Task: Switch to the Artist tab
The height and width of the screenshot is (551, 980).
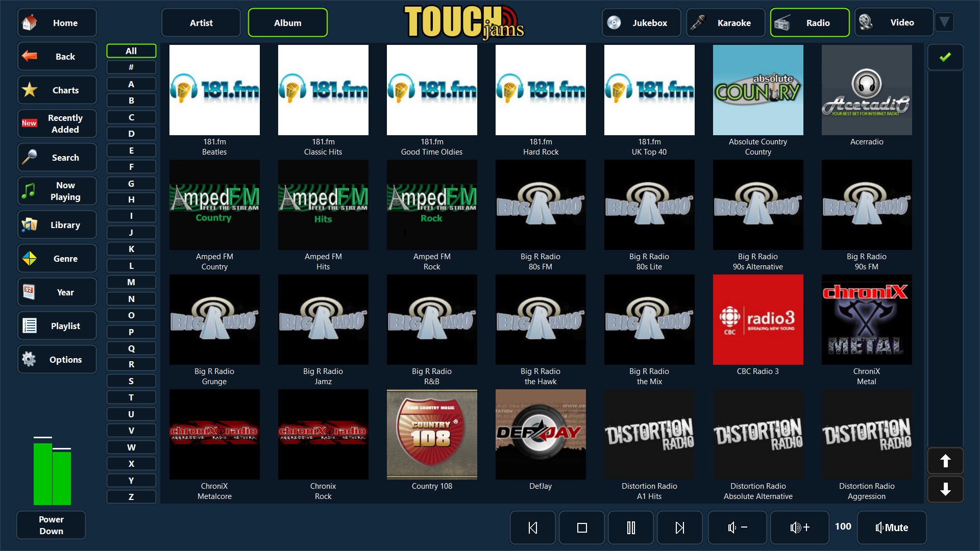Action: click(x=201, y=22)
